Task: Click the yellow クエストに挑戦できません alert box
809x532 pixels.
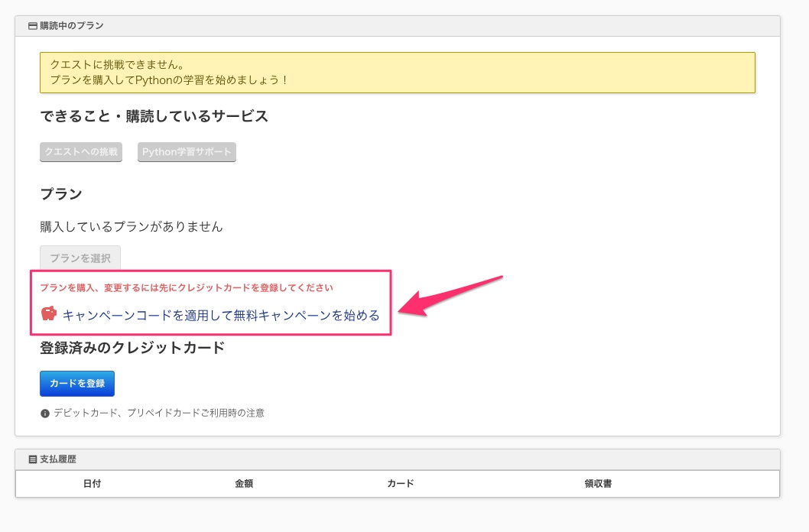Action: point(397,73)
